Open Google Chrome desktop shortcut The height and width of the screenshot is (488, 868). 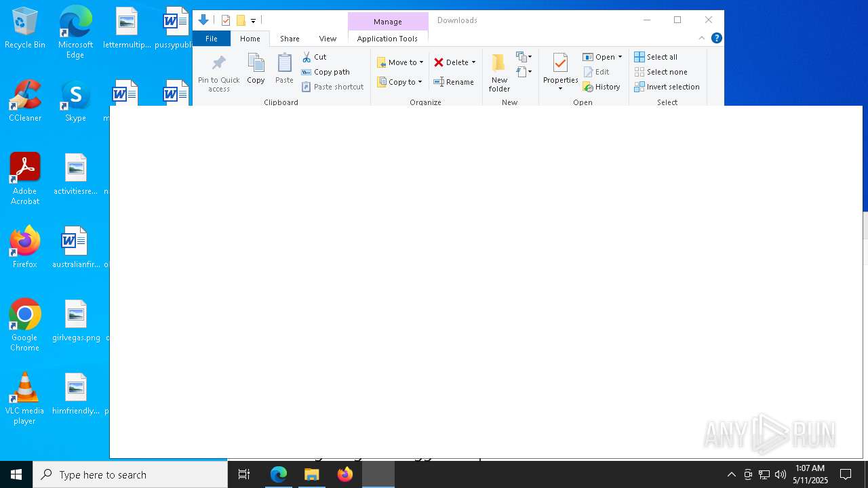click(x=25, y=325)
